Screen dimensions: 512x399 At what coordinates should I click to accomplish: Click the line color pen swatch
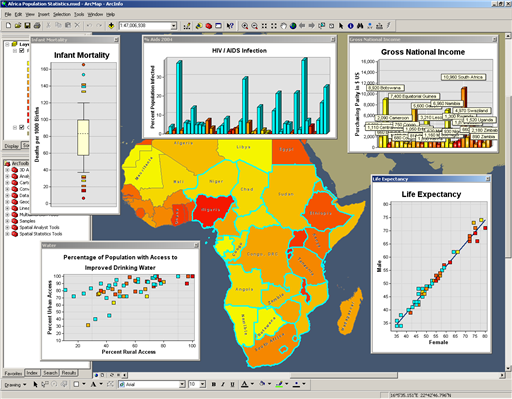pos(280,384)
